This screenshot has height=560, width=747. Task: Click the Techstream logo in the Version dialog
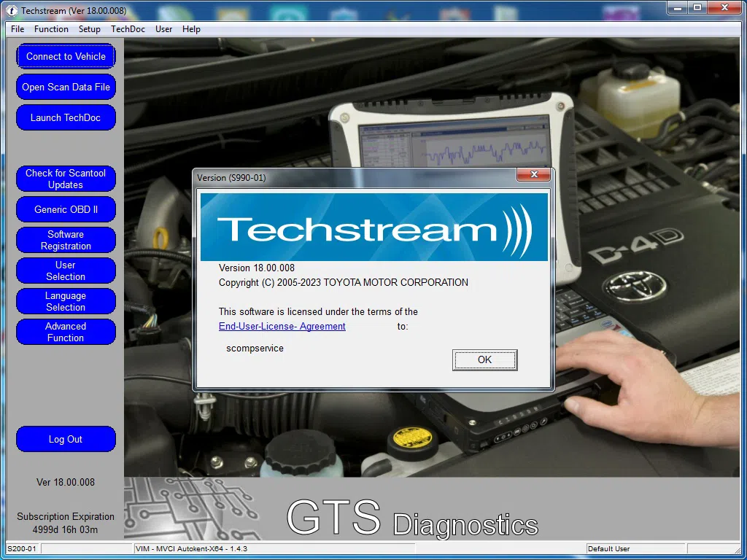click(x=372, y=225)
